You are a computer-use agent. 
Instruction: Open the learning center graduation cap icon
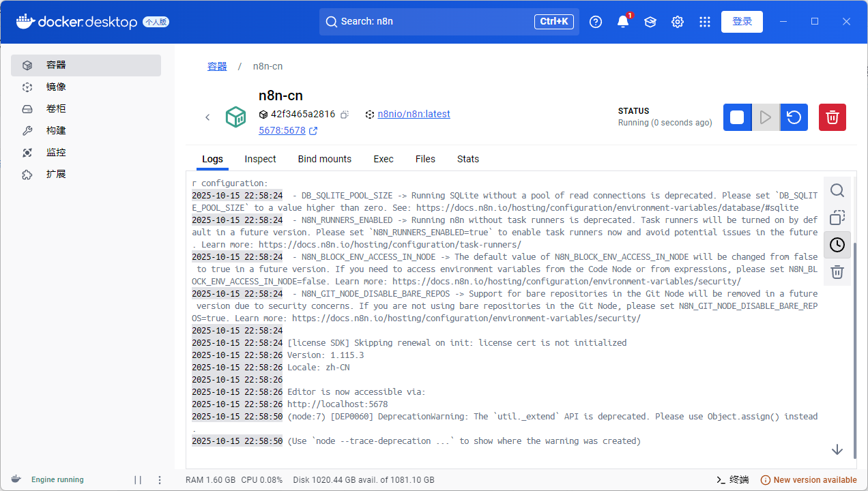650,22
